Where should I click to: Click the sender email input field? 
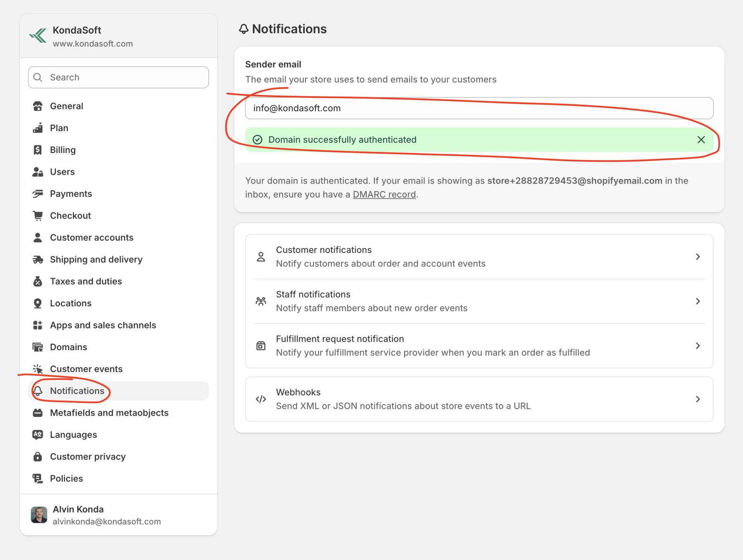point(479,108)
